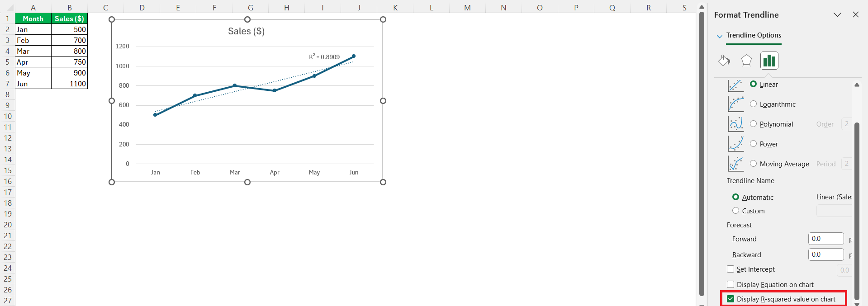Select the cell with value 500
This screenshot has height=306, width=868.
69,29
